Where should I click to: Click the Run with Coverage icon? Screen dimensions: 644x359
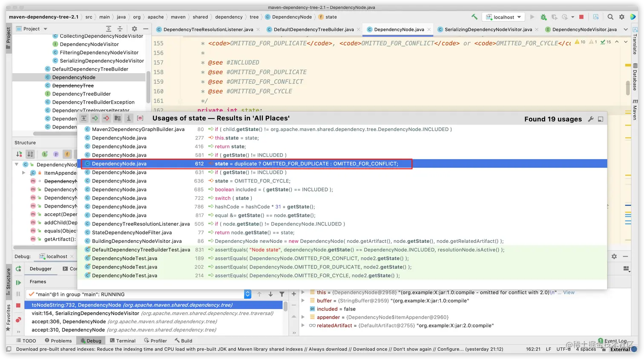(554, 17)
